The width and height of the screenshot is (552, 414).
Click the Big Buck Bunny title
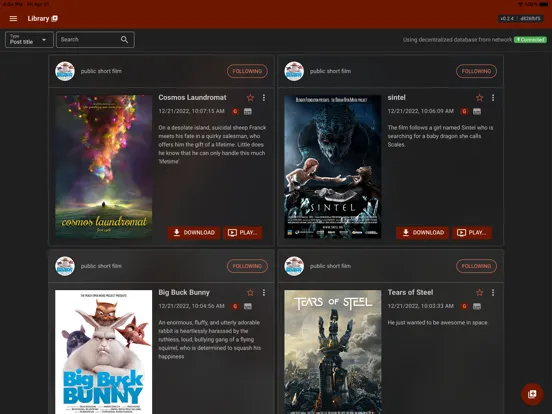point(184,293)
